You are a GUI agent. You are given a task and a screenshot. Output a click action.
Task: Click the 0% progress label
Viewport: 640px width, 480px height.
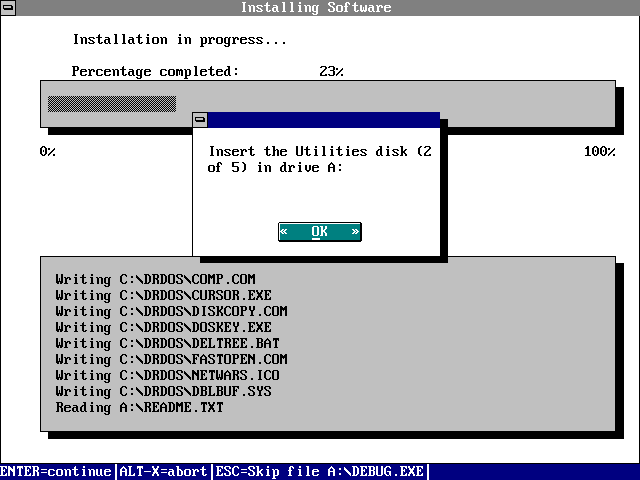click(x=47, y=151)
